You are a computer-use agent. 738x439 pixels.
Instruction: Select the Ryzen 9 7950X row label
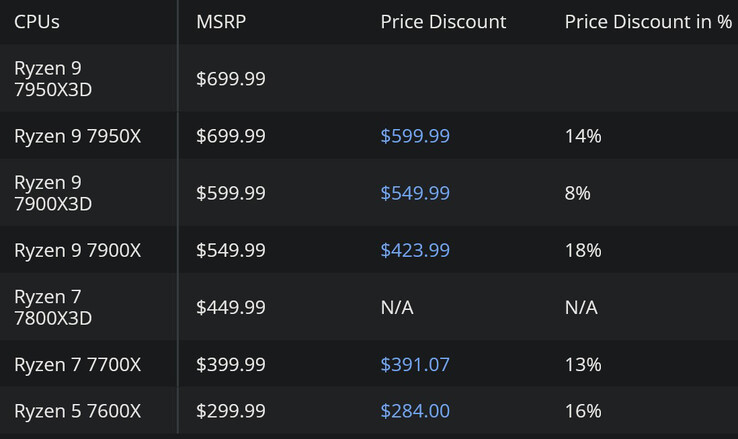(x=77, y=136)
